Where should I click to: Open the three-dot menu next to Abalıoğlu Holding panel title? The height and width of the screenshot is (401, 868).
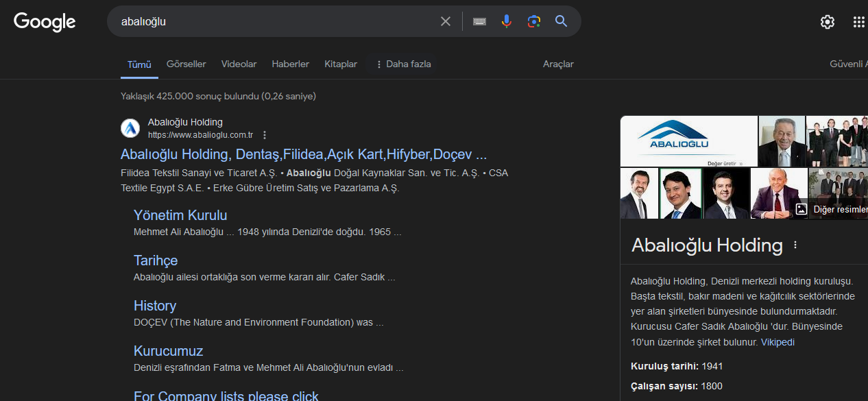click(795, 245)
